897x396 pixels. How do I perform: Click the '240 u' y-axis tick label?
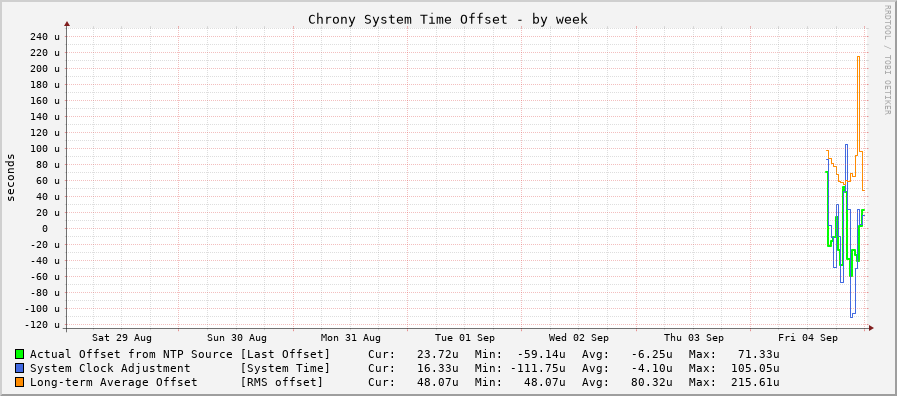click(x=44, y=37)
